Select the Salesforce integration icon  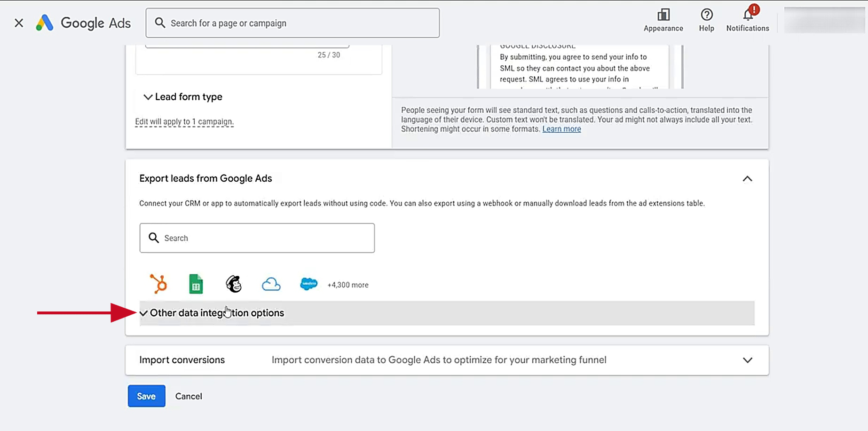[308, 284]
